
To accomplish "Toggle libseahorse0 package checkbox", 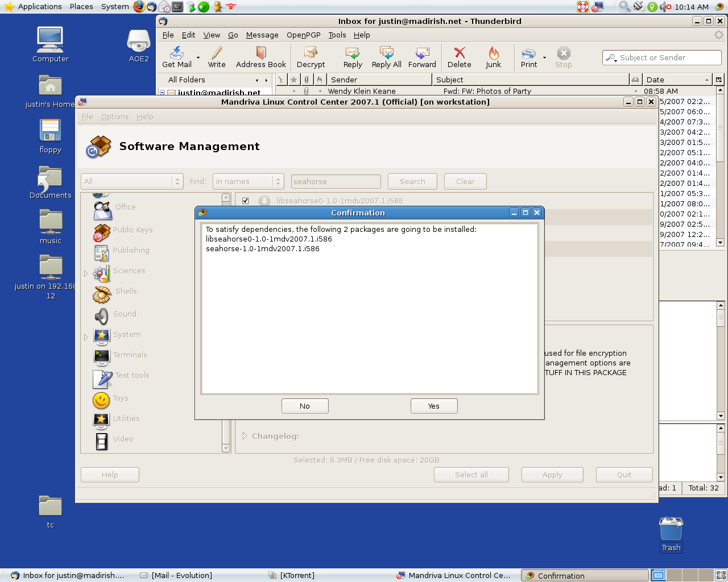I will pyautogui.click(x=245, y=201).
